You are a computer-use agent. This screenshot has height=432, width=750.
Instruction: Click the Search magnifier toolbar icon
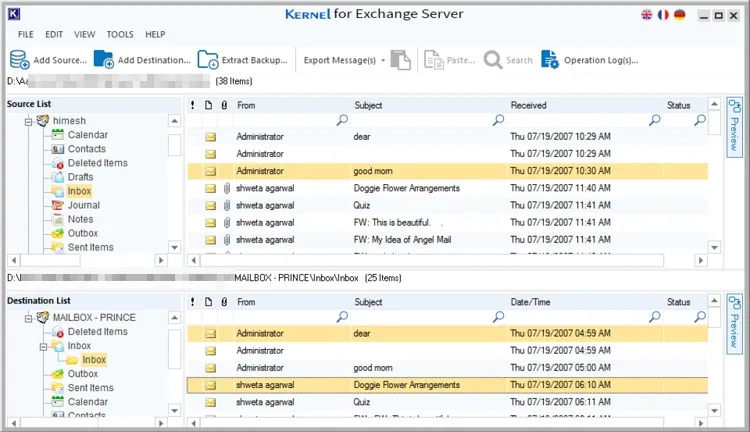[493, 60]
